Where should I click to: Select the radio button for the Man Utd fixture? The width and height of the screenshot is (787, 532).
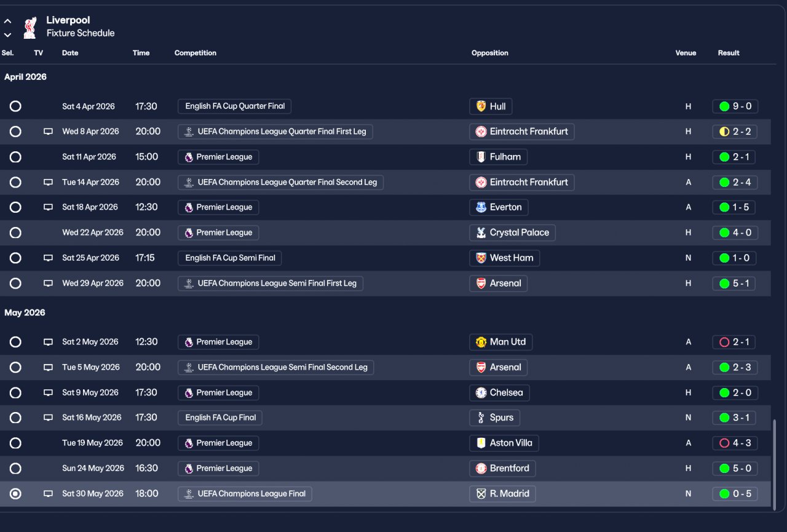point(15,342)
